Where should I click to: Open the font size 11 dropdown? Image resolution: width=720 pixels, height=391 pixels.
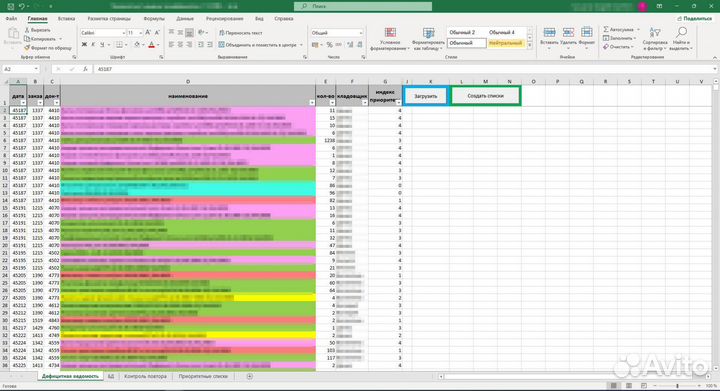[x=141, y=33]
